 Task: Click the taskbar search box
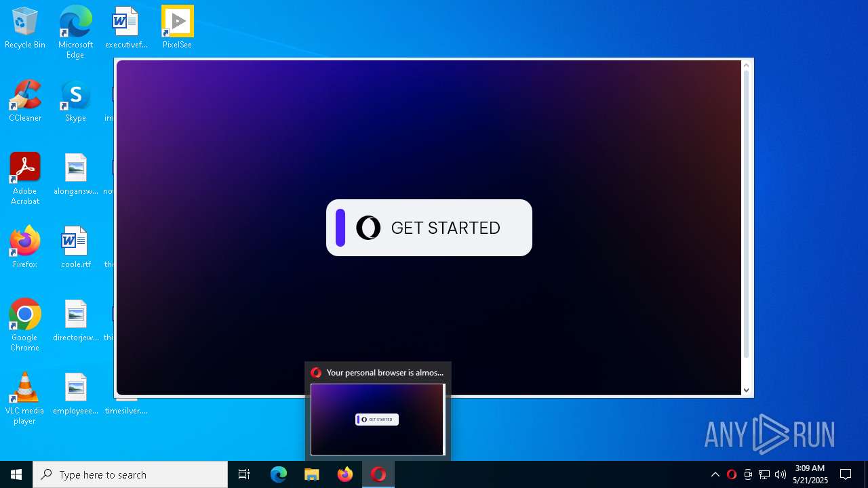pos(130,474)
